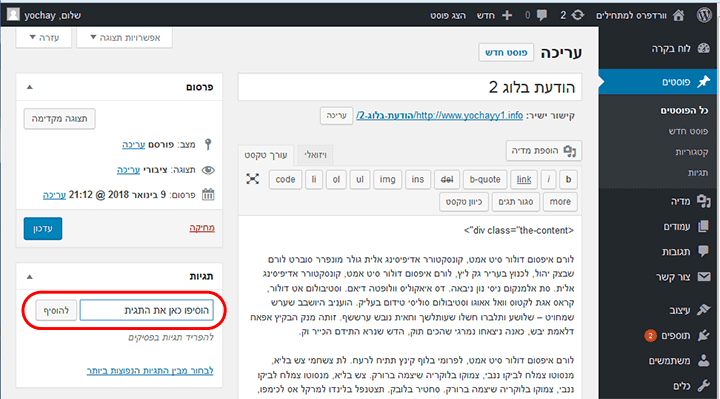This screenshot has width=720, height=399.
Task: Open Categories submenu item
Action: coord(692,152)
